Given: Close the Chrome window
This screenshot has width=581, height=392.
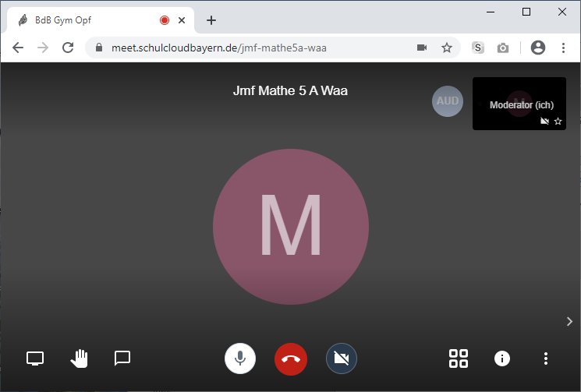Looking at the screenshot, I should tap(562, 12).
